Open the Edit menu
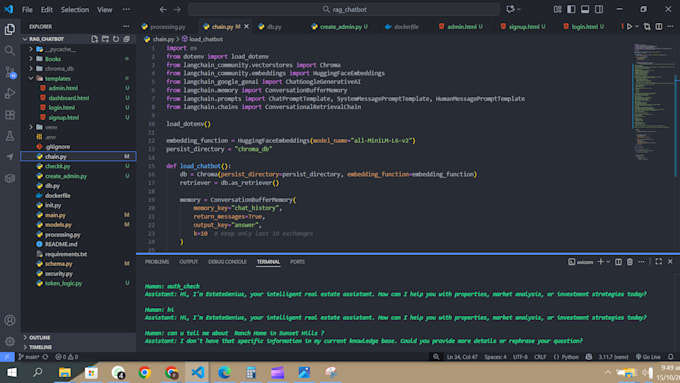 click(x=46, y=10)
